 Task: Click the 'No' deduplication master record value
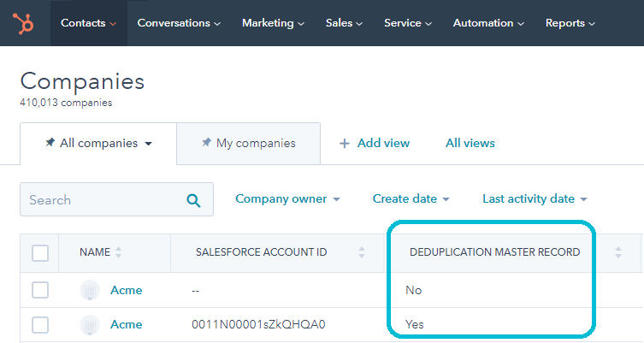414,291
